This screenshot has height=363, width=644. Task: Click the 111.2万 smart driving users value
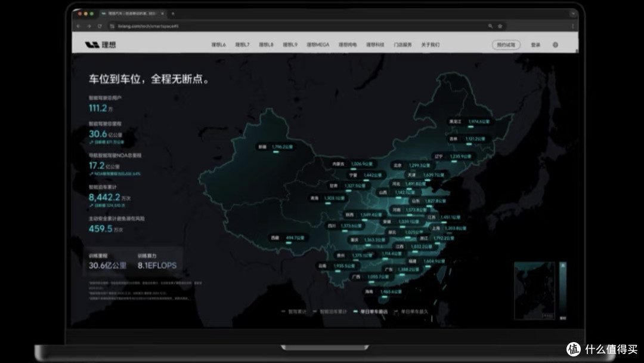coord(101,108)
